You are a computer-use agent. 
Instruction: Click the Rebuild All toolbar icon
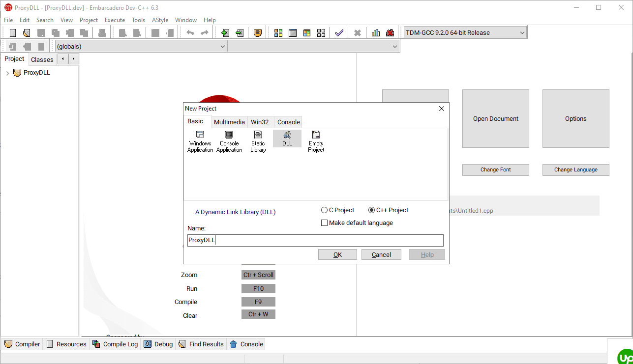tap(321, 33)
